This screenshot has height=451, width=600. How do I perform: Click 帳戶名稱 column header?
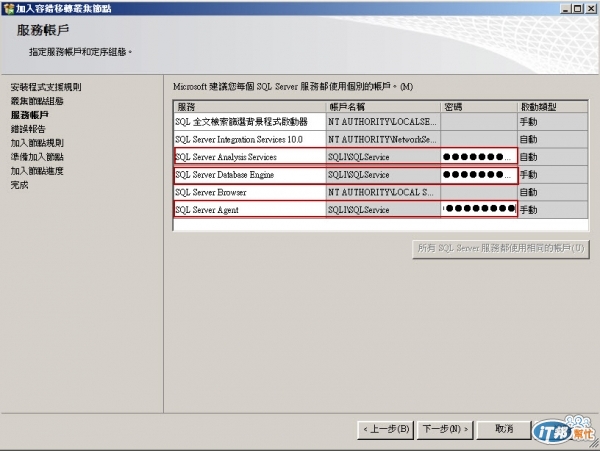point(383,107)
